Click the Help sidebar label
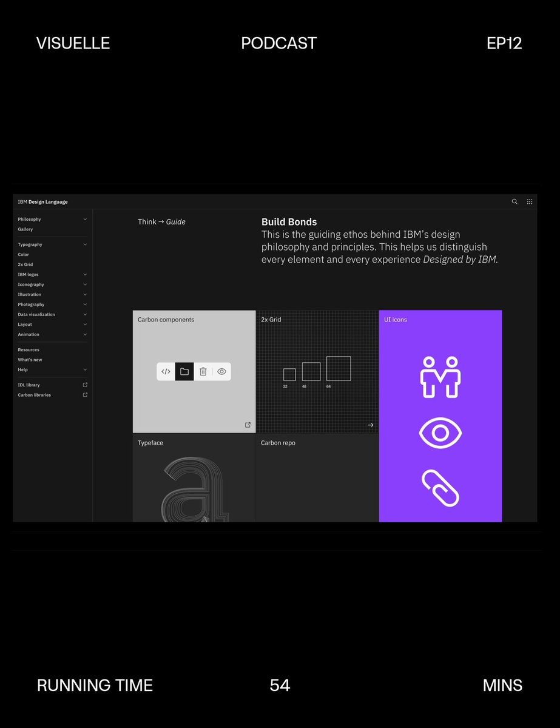This screenshot has width=560, height=728. pos(22,369)
